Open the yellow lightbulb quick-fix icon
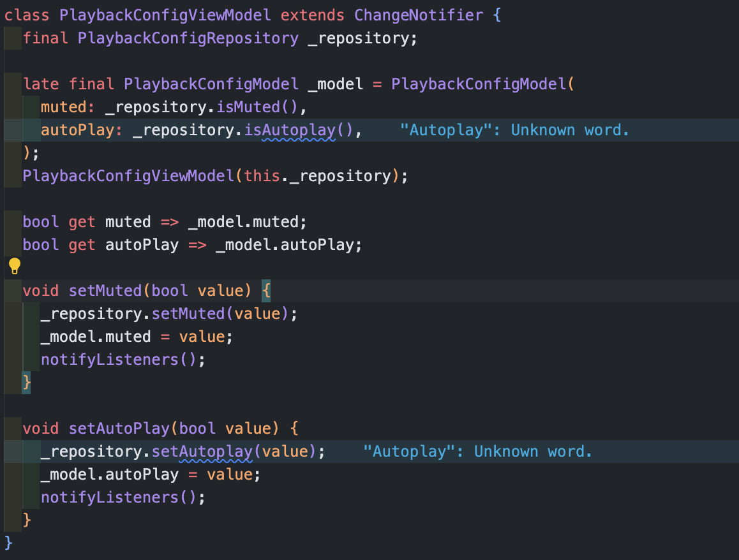The image size is (739, 560). 15,266
